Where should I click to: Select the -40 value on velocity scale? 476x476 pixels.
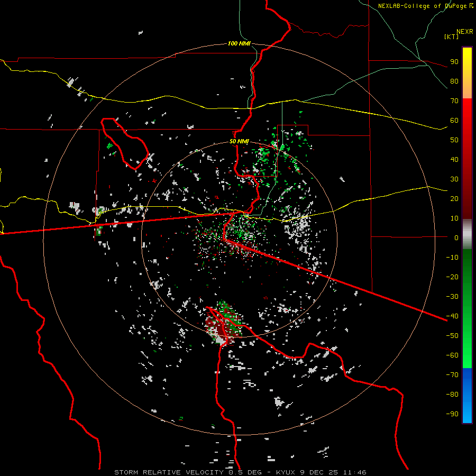click(x=452, y=316)
